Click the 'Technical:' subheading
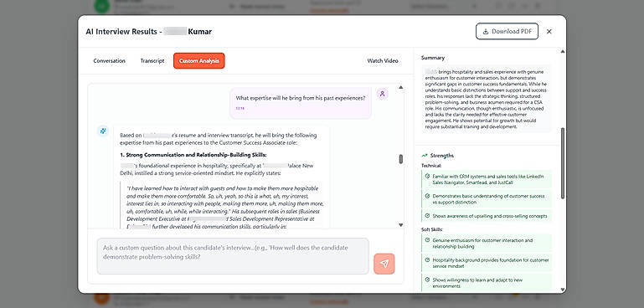 431,166
